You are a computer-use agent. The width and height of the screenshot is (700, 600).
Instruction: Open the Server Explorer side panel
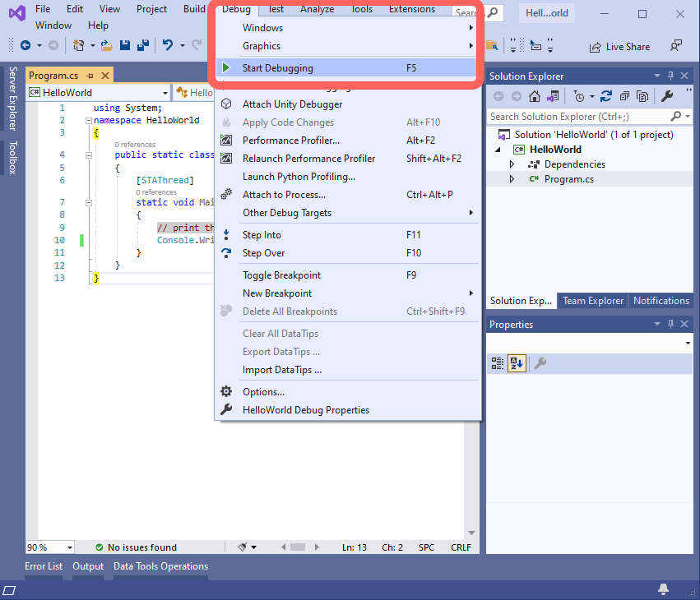13,99
